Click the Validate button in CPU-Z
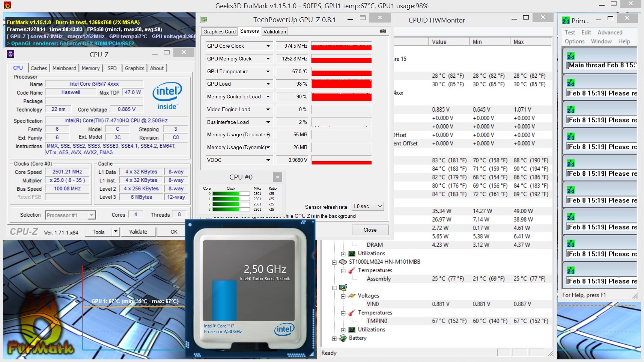 pyautogui.click(x=138, y=232)
